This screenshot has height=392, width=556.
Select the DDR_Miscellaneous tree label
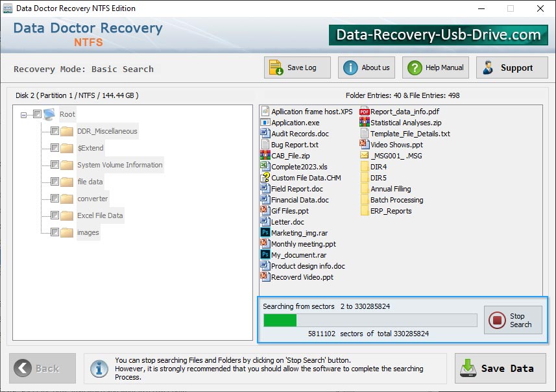click(x=107, y=131)
